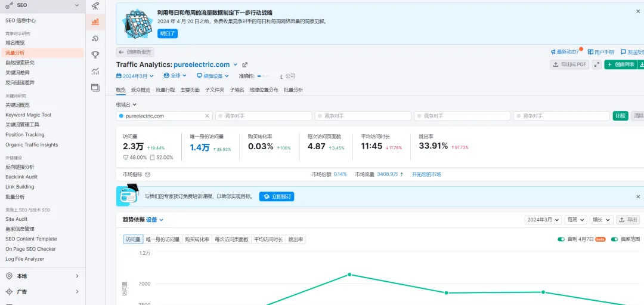Open Position Tracking in sidebar
The image size is (644, 305).
pos(24,135)
